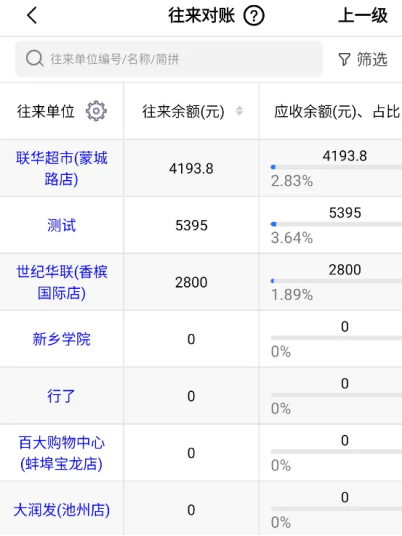
Task: Open 行了 unit link
Action: coord(62,396)
